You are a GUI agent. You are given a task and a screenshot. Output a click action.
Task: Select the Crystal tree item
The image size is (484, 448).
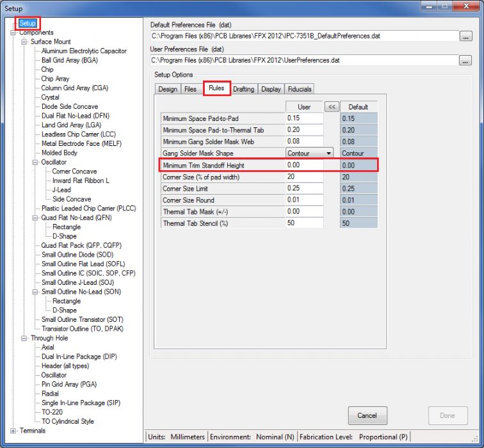(51, 97)
